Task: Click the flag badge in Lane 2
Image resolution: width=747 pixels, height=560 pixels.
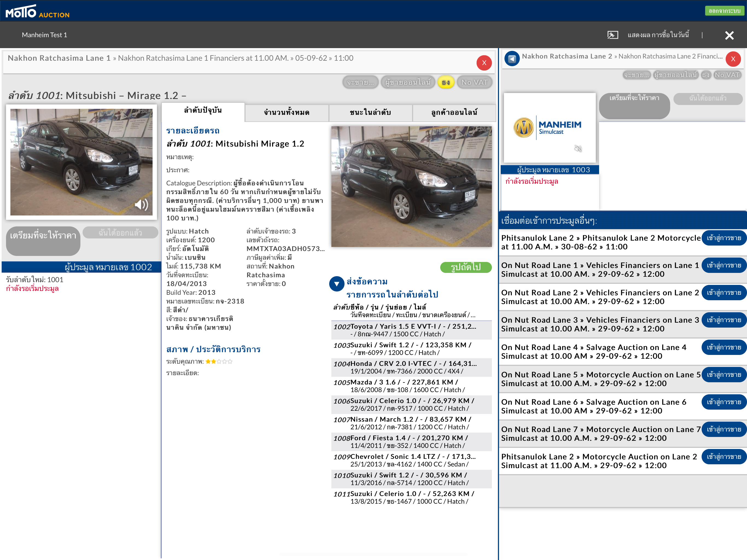Action: (x=705, y=75)
